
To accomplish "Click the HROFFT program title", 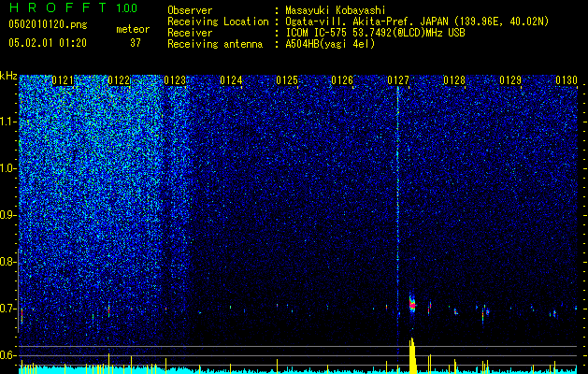I will coord(58,7).
